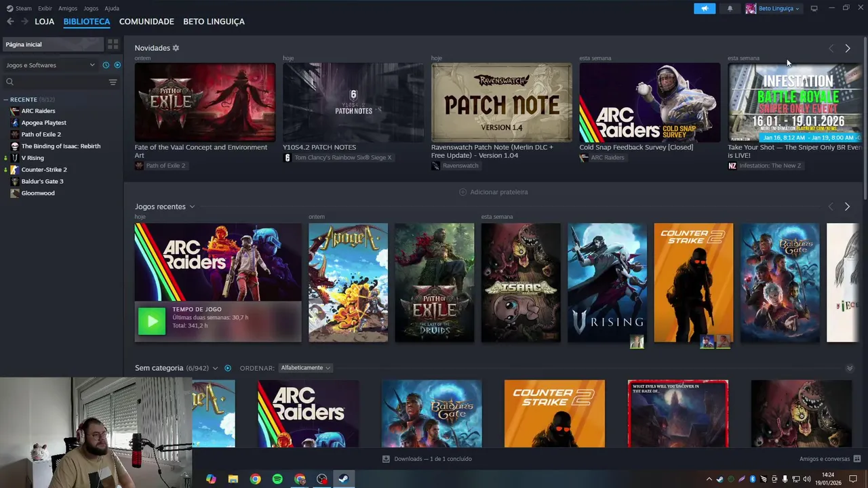This screenshot has width=868, height=488.
Task: Select V Rising in the sidebar list
Action: [33, 158]
